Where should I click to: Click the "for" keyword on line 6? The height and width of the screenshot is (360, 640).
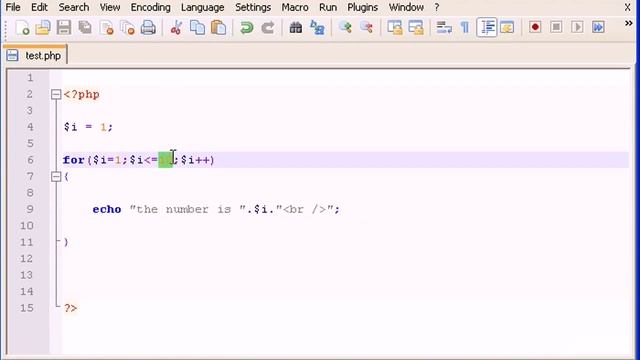pos(73,160)
